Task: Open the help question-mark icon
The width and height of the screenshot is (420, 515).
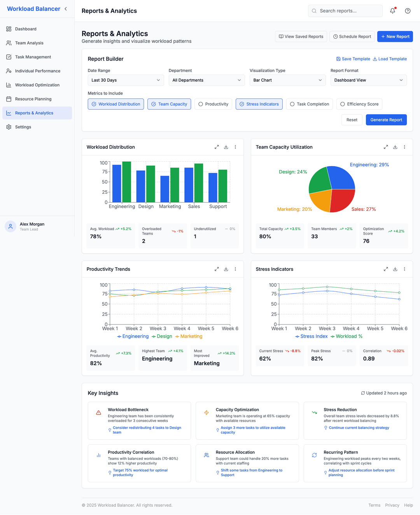Action: pyautogui.click(x=408, y=11)
